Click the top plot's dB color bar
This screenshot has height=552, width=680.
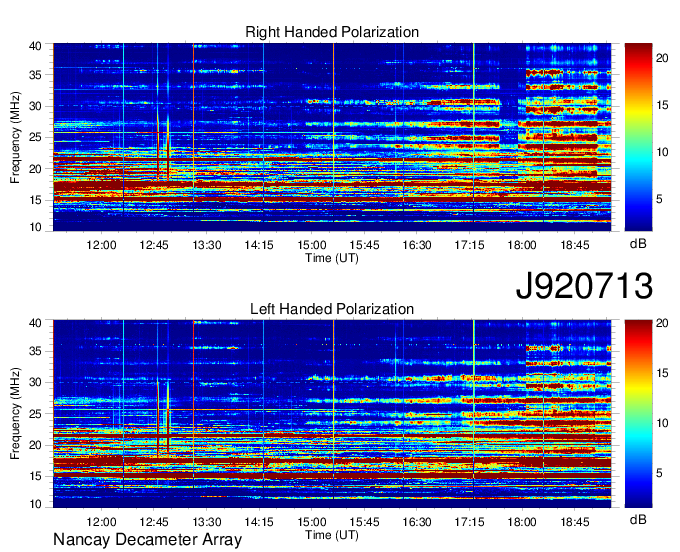point(638,137)
